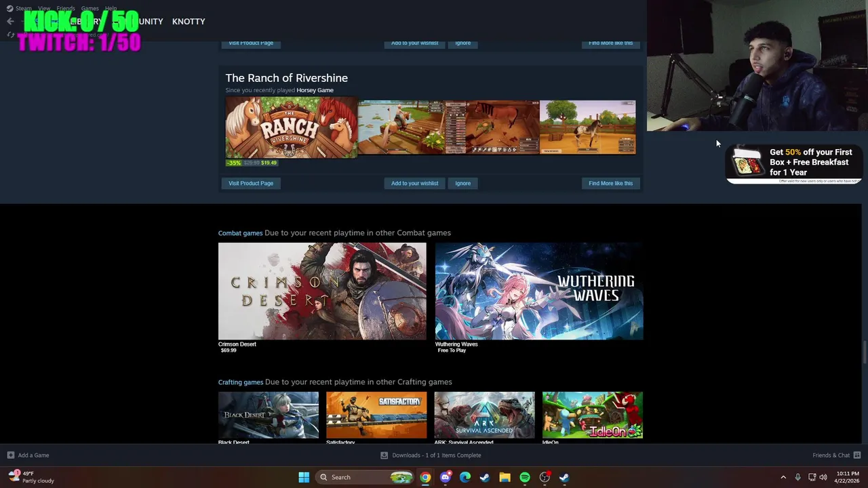Find More like Ranch of Rivershine

[610, 183]
